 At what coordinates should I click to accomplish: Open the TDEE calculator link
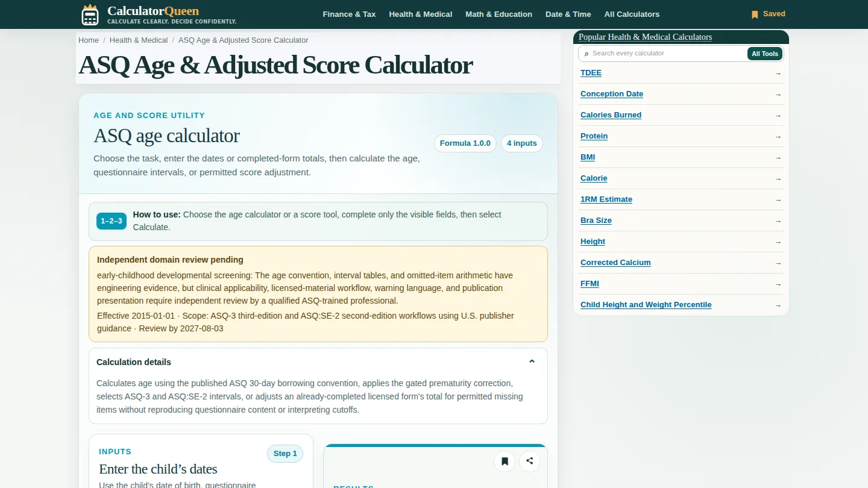tap(591, 73)
